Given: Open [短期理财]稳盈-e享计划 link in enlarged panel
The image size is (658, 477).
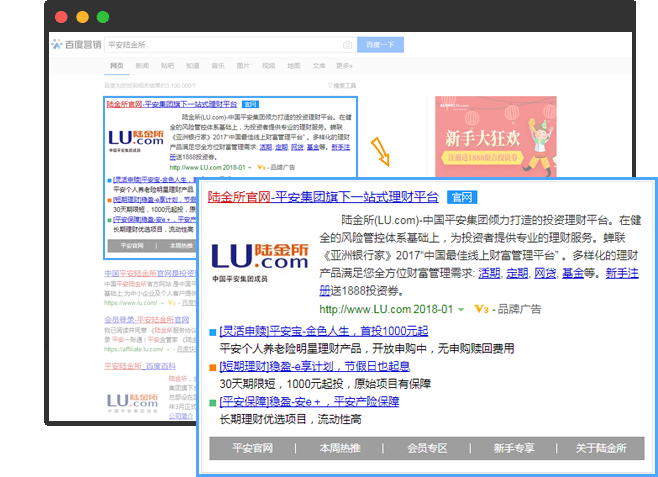Looking at the screenshot, I should click(315, 366).
